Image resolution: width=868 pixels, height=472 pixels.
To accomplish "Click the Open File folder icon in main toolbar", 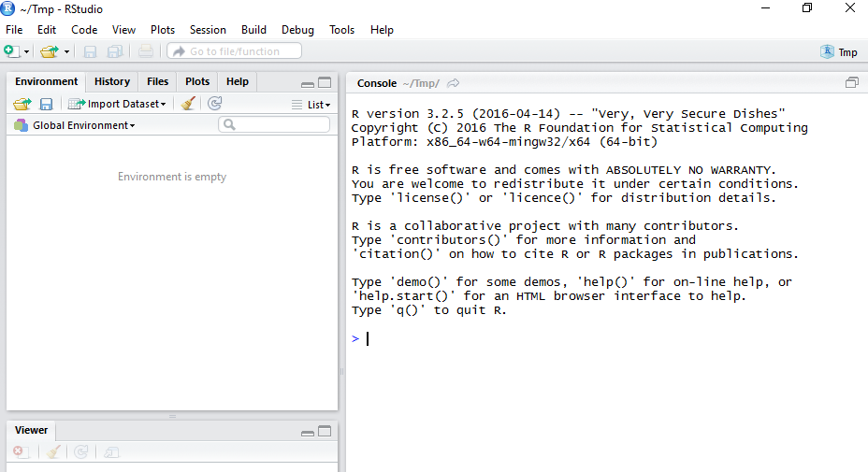I will click(50, 51).
